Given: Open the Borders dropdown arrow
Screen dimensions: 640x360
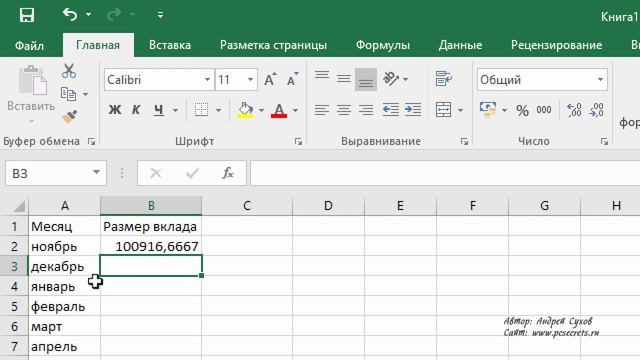Looking at the screenshot, I should pos(218,110).
